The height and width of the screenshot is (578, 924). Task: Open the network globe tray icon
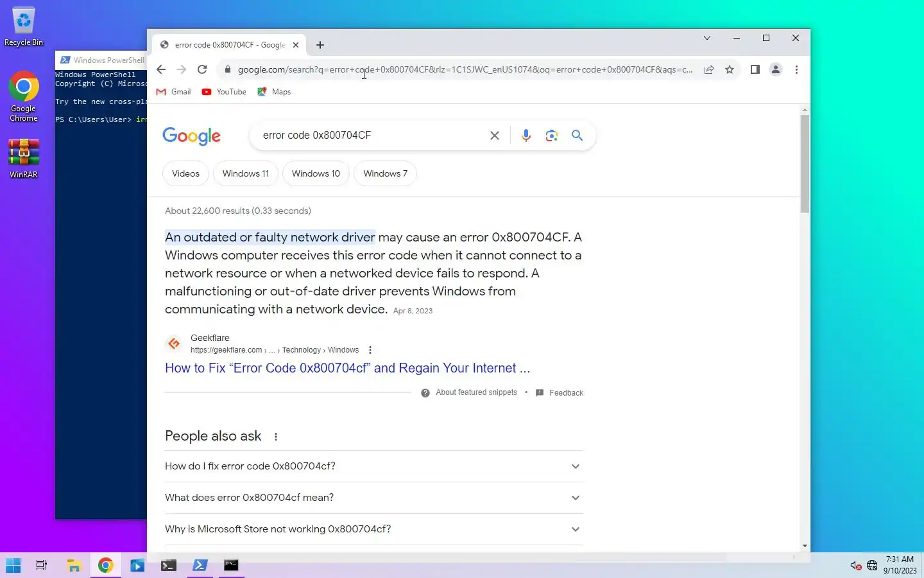pos(872,565)
